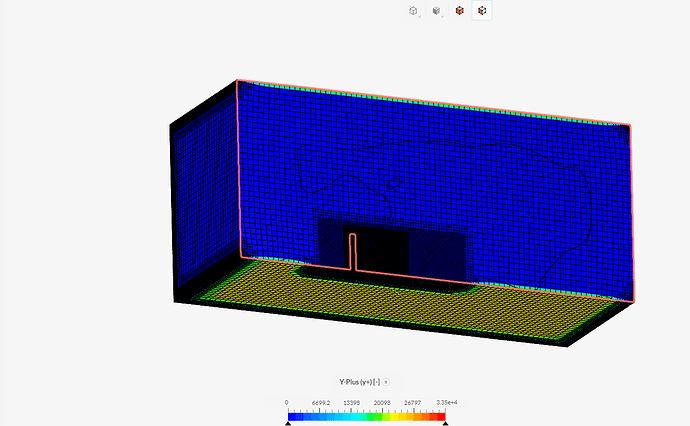The image size is (690, 426).
Task: Click the minimum range handle of the color bar
Action: tap(288, 423)
